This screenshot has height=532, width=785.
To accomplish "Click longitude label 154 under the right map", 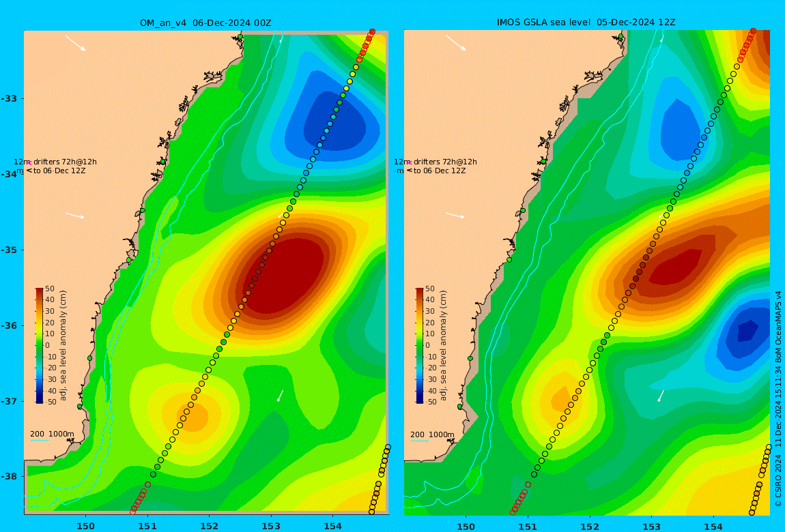I will [713, 526].
